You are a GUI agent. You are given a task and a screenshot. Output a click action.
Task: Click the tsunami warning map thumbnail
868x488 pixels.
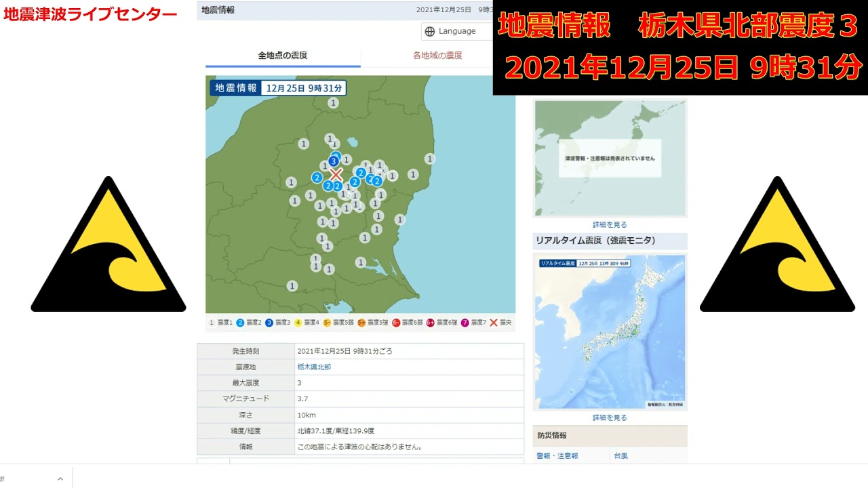[x=610, y=158]
